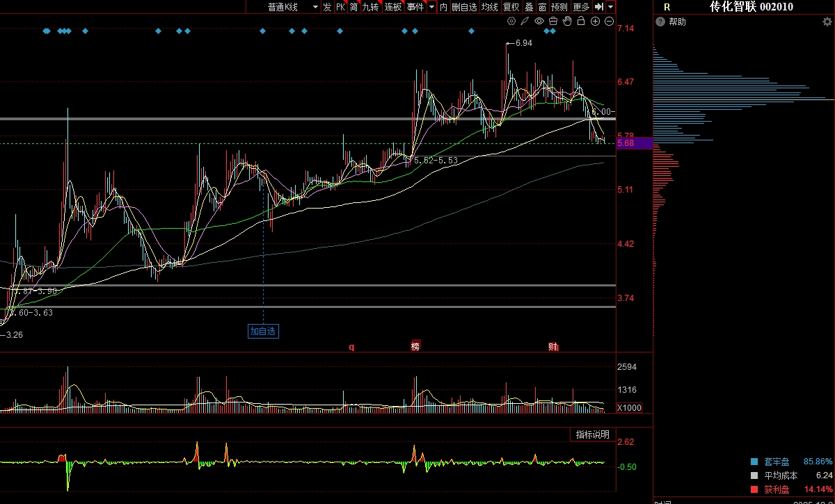
Task: Click the 1316 volume axis label
Action: pos(627,390)
